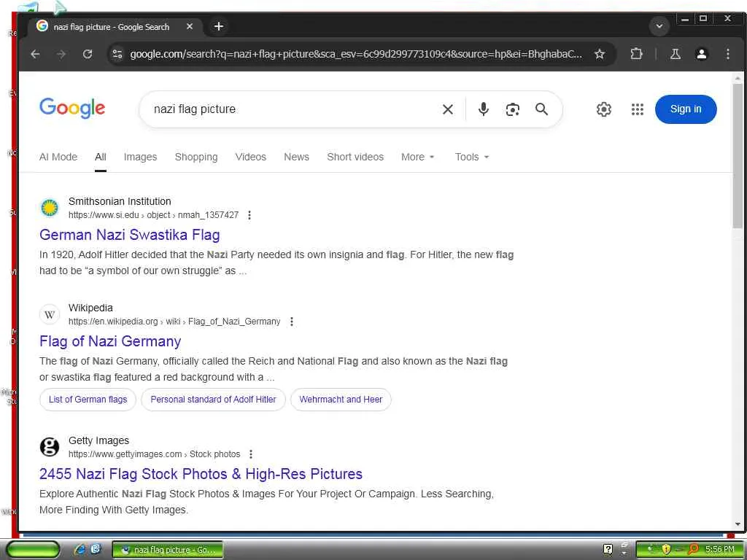
Task: Select the All results tab
Action: point(101,157)
